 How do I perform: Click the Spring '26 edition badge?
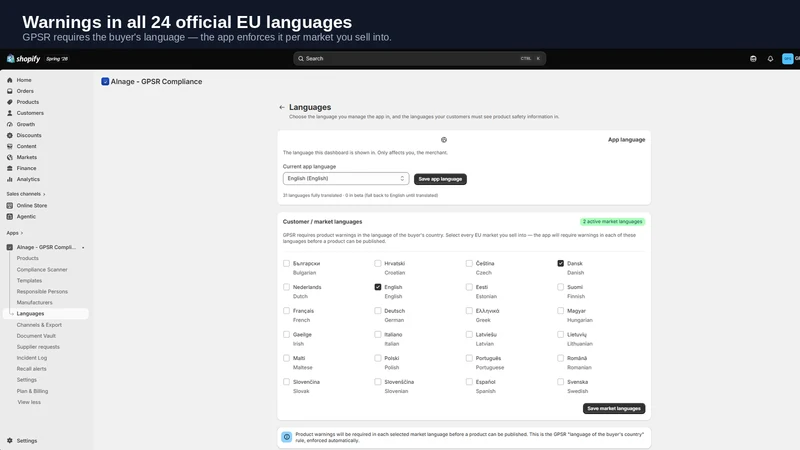coord(57,59)
